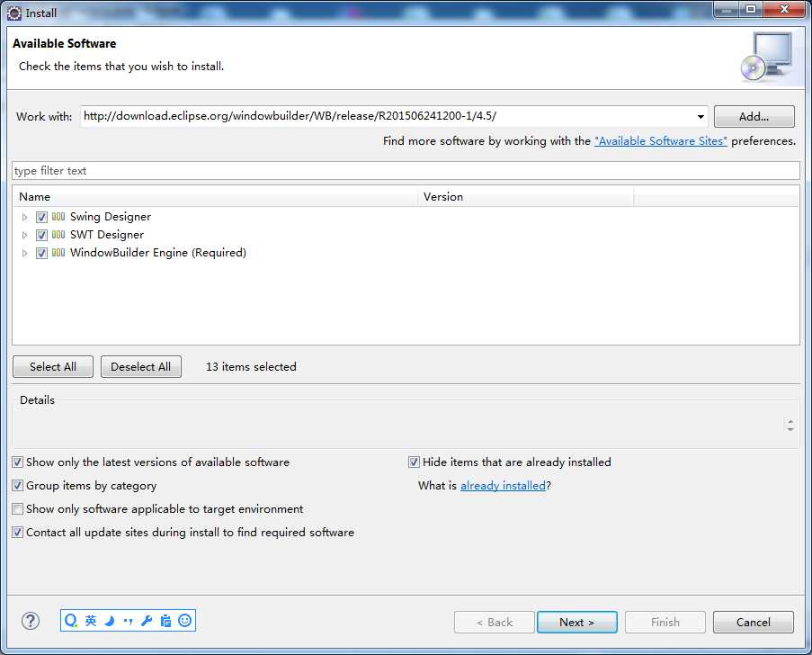Open the Available Software Sites link
Viewport: 812px width, 655px height.
click(x=661, y=141)
